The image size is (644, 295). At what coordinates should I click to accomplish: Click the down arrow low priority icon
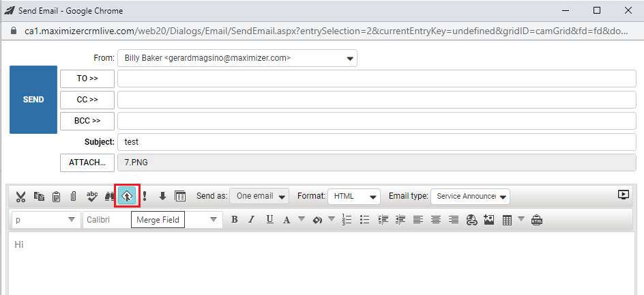[x=162, y=197]
